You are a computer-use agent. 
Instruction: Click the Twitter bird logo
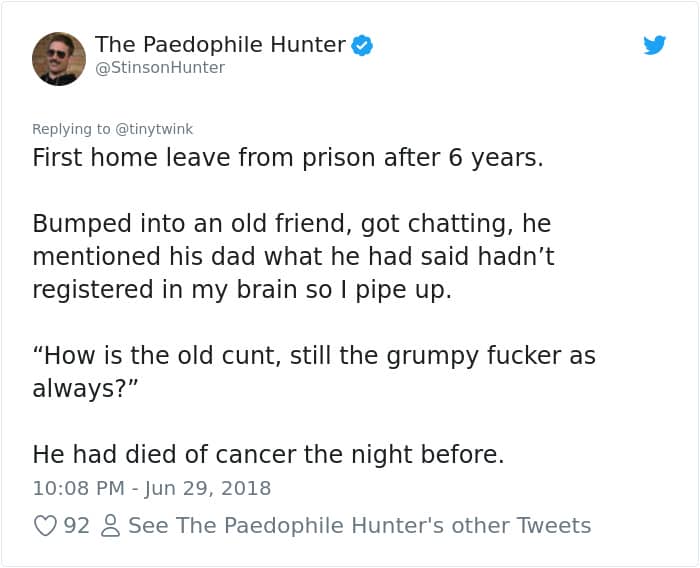click(x=654, y=45)
